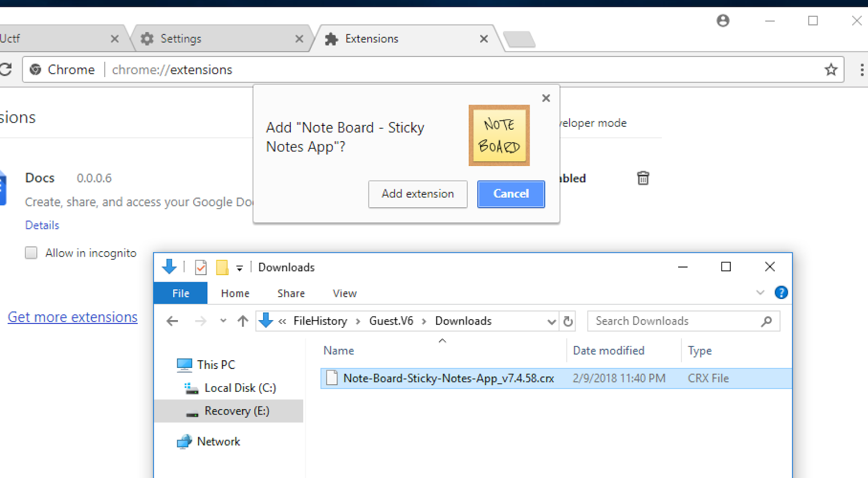Open the File tab in Downloads window
The height and width of the screenshot is (478, 868).
181,293
